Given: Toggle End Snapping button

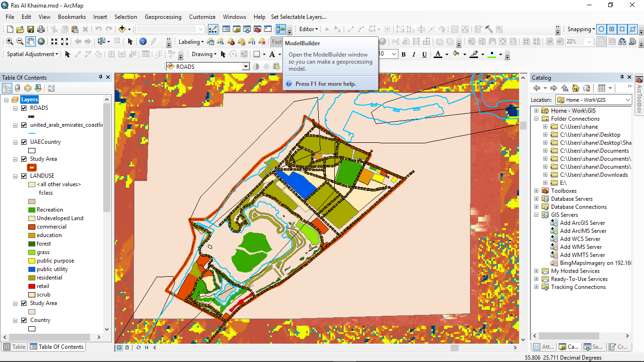Looking at the screenshot, I should 612,29.
